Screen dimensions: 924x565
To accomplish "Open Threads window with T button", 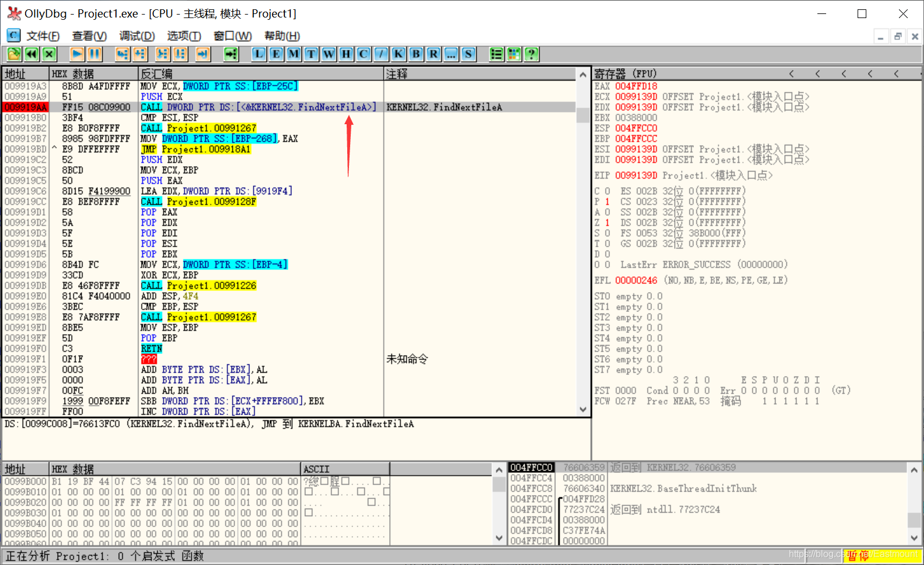I will (x=311, y=54).
